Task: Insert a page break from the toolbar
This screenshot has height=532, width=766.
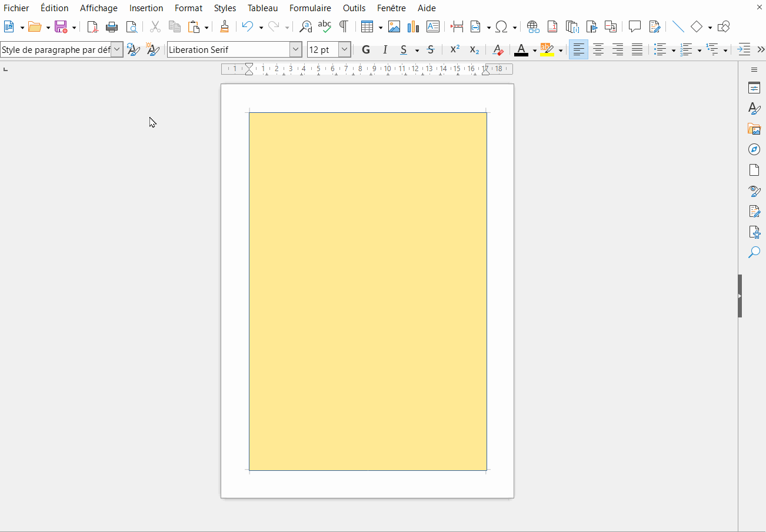Action: [457, 26]
